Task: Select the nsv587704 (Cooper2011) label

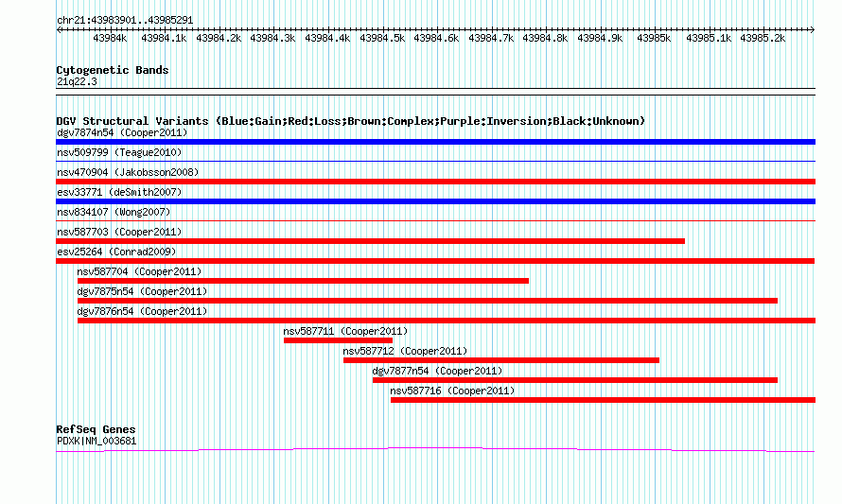Action: pos(139,271)
